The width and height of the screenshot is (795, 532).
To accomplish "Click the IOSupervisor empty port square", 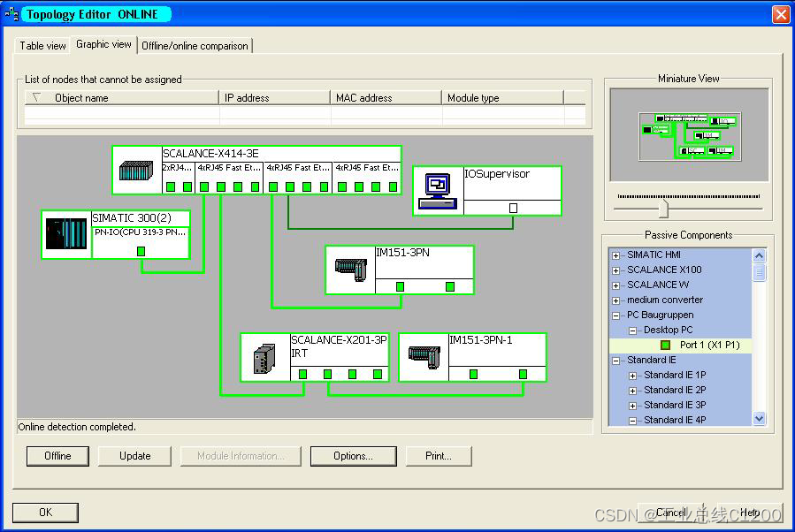I will (513, 209).
